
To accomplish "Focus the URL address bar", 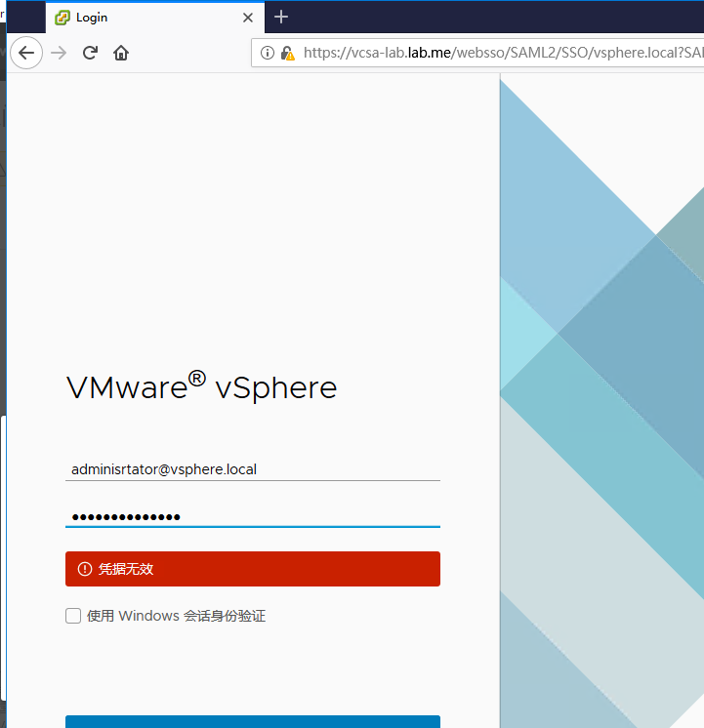I will click(477, 53).
